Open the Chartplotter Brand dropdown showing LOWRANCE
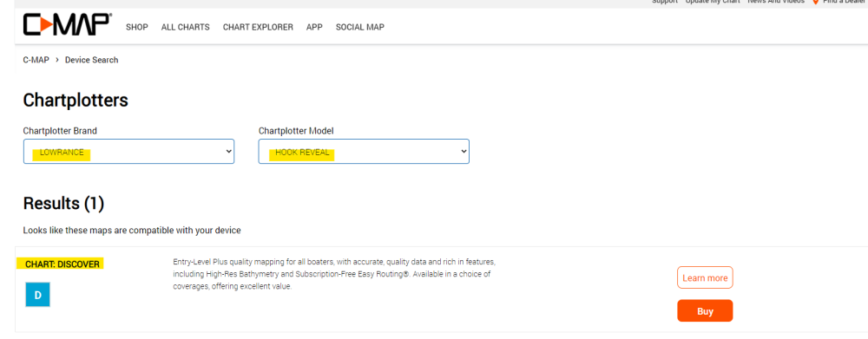 coord(129,152)
